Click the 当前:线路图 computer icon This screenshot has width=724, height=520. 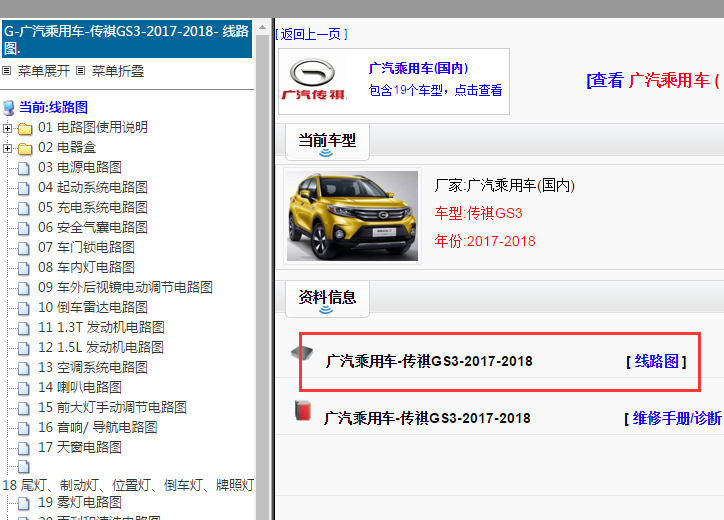[9, 108]
